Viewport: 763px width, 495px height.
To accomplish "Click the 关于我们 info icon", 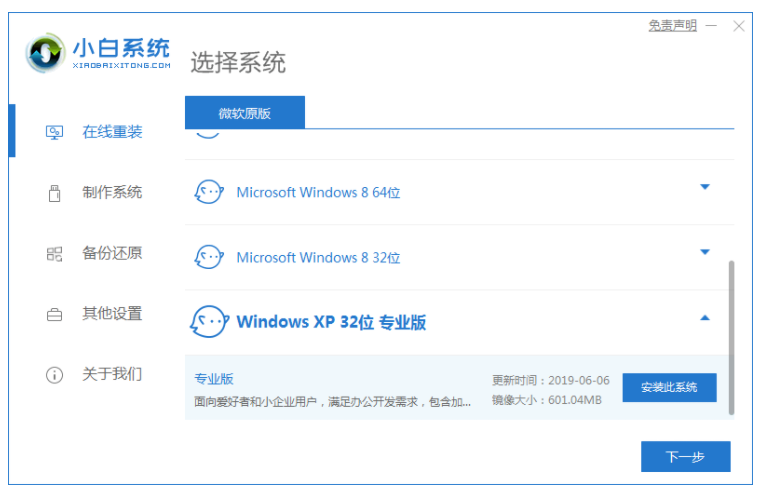I will coord(55,375).
